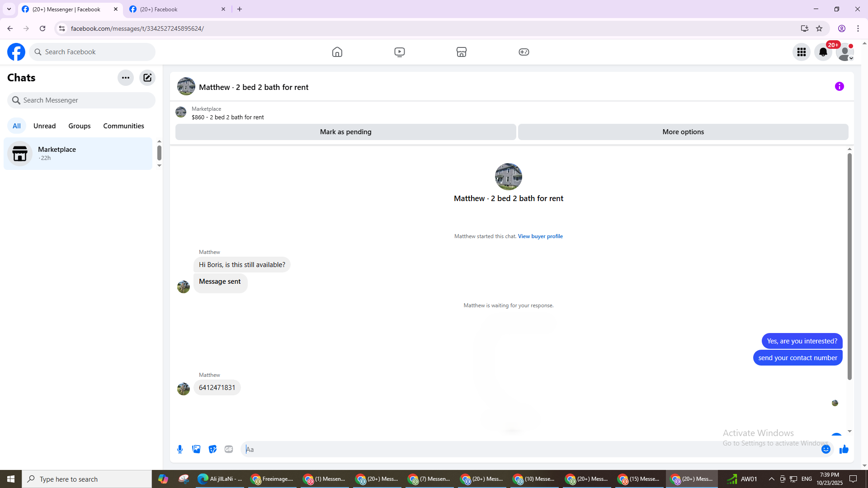This screenshot has height=488, width=868.
Task: Open the emoji picker in message box
Action: click(x=826, y=449)
